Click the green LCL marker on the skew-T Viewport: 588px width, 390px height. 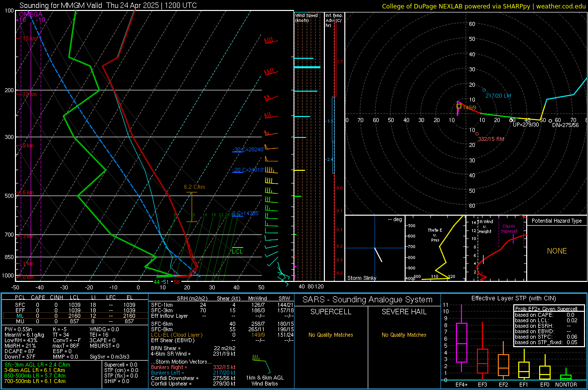[x=237, y=251]
